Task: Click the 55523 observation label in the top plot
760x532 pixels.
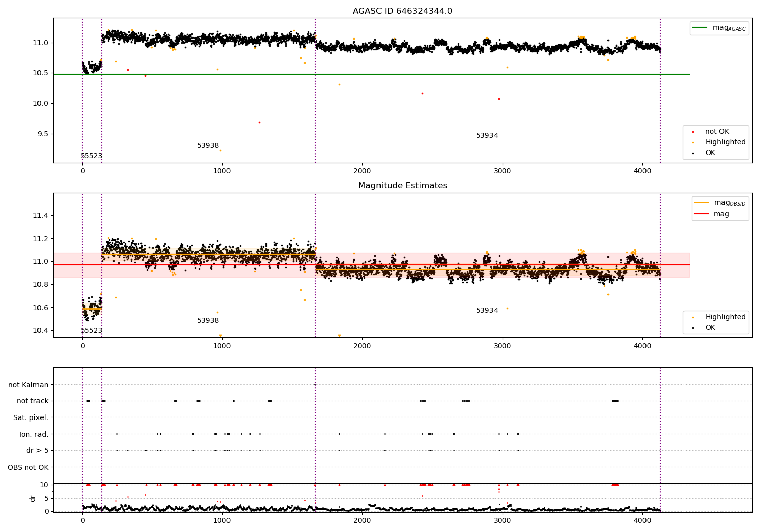Action: [x=92, y=156]
